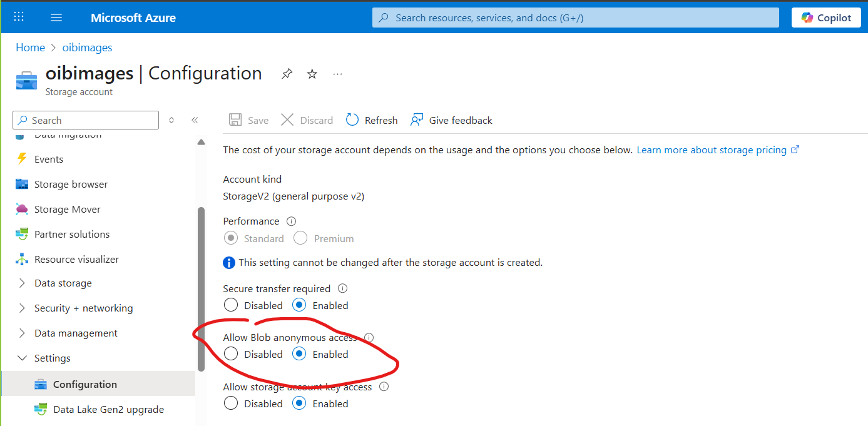Open the Azure portal menu hamburger icon
Screen dimensions: 868x426
(56, 17)
